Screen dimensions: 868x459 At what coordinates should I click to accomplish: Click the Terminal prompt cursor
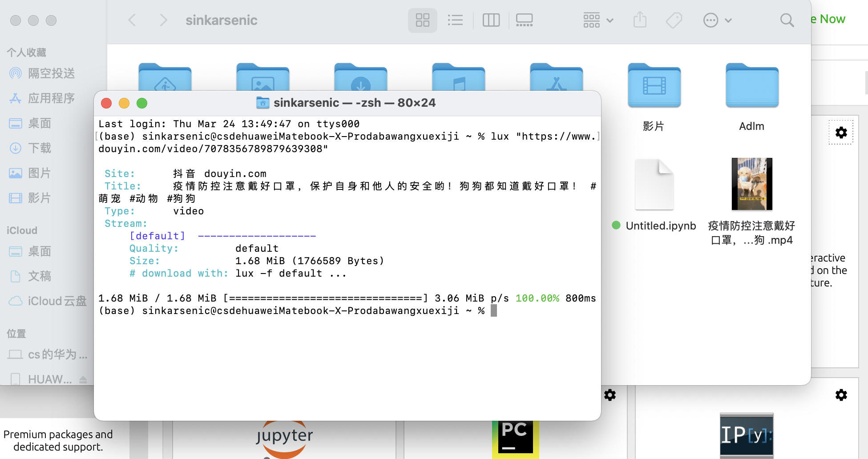pos(493,310)
